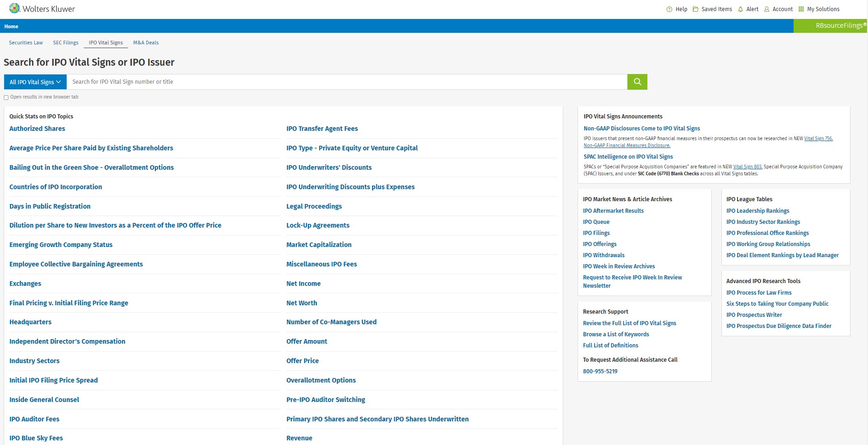Switch to the SEC Filings tab

click(66, 43)
